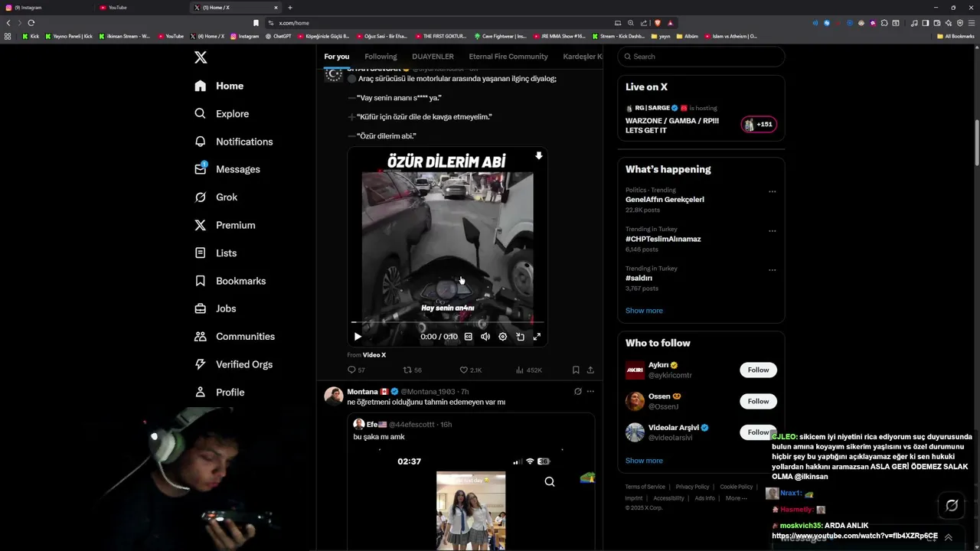
Task: Open Lists in the sidebar
Action: [216, 253]
